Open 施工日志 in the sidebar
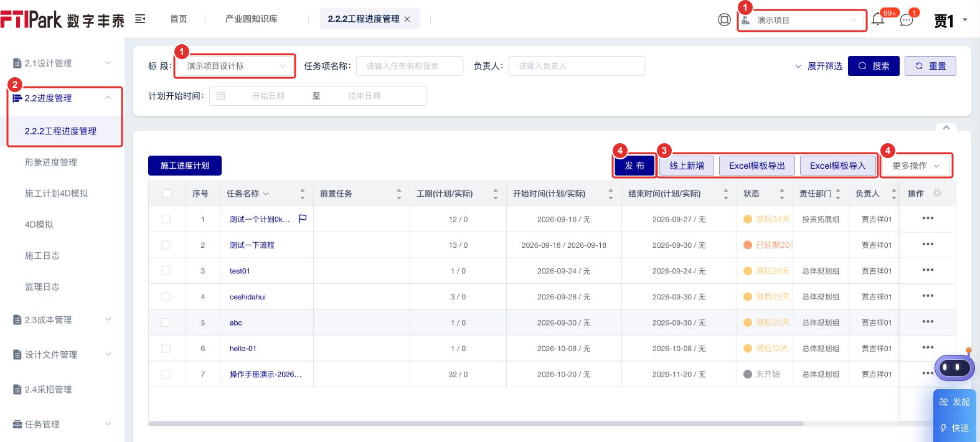This screenshot has width=980, height=442. tap(42, 255)
